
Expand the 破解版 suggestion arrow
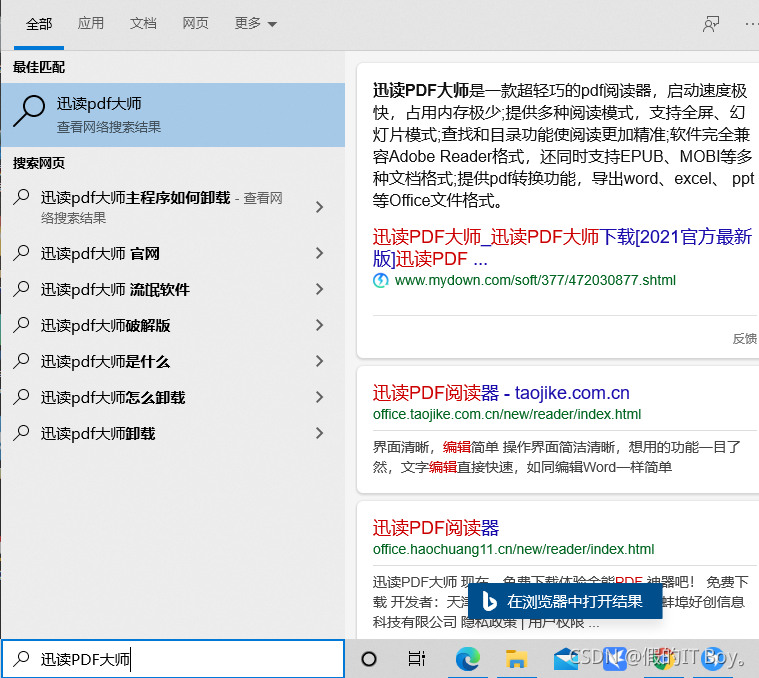click(x=319, y=325)
